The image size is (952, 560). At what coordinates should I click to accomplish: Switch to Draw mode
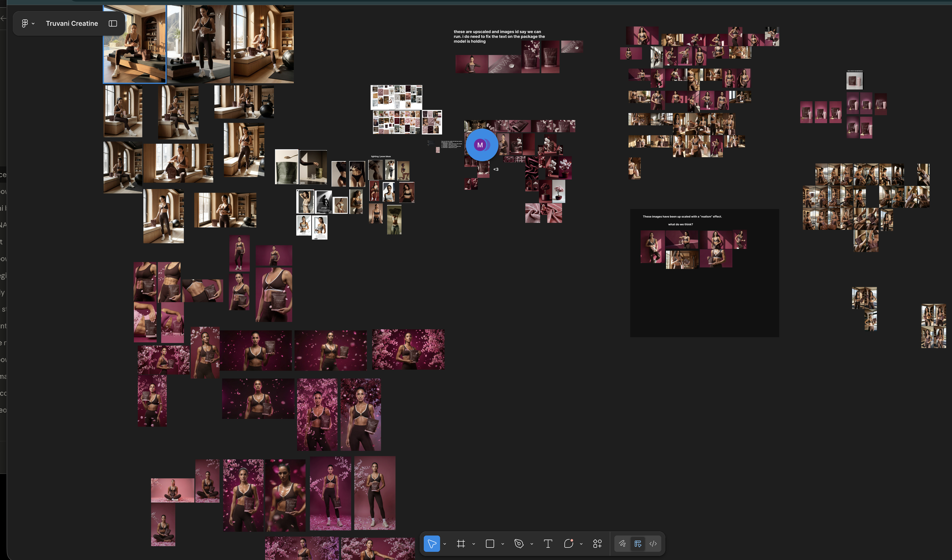coord(622,544)
